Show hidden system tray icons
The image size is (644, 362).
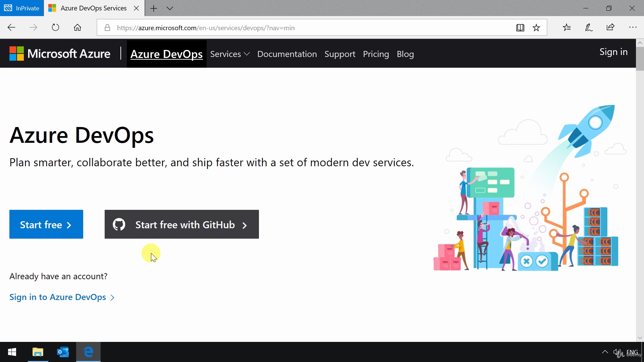605,352
